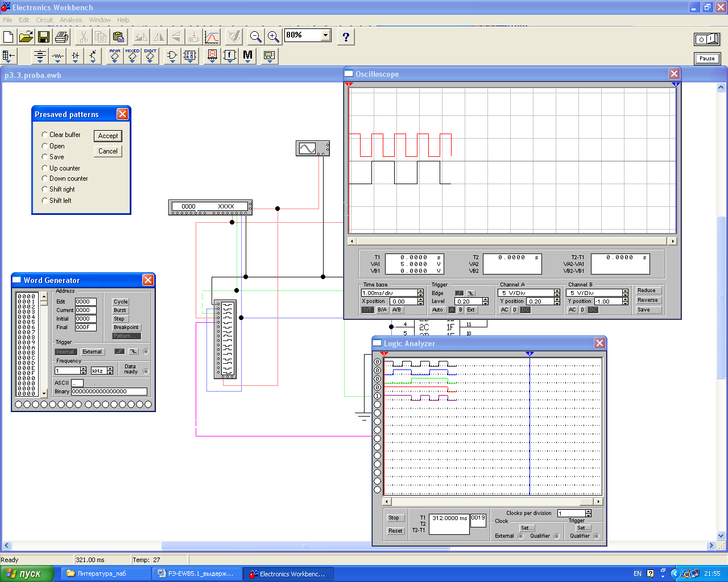Open the Mixed ICs bin

(x=133, y=56)
